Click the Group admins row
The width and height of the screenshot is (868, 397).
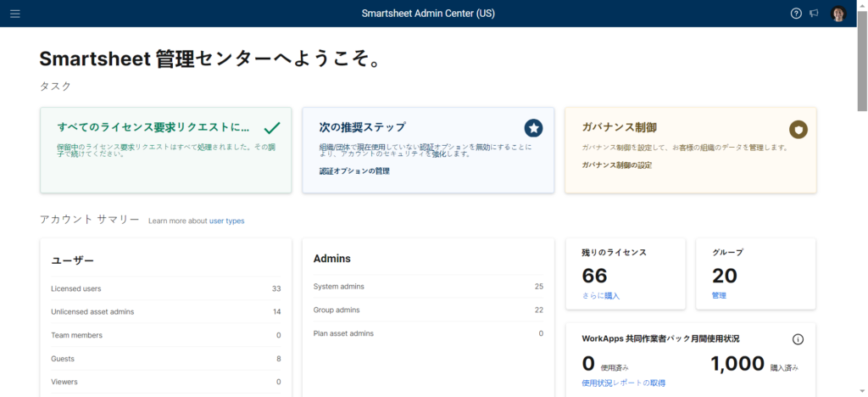[x=428, y=310]
